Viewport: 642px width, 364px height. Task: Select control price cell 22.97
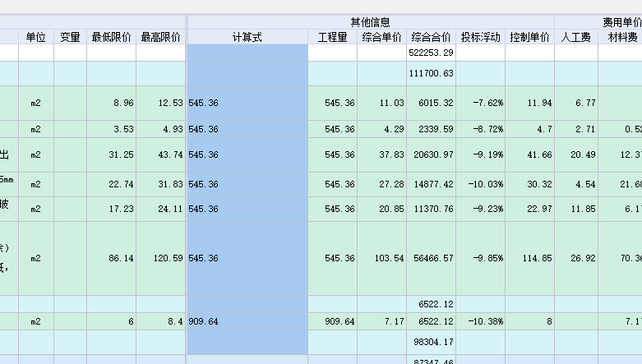(530, 209)
